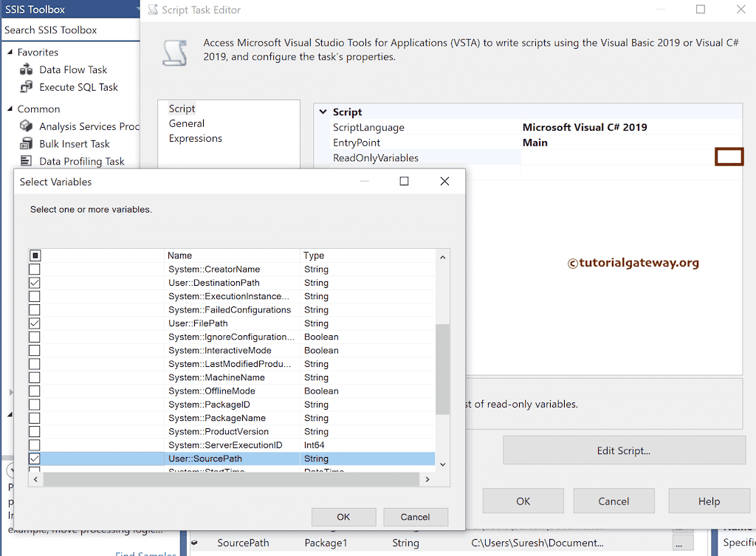Open the ScriptLanguage value dropdown
The image size is (756, 556).
pos(631,127)
